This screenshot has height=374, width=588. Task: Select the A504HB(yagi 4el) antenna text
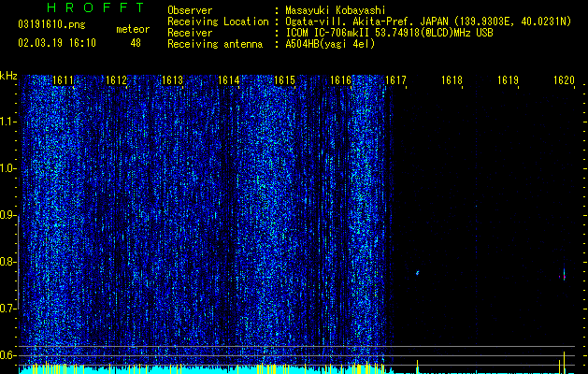click(x=330, y=44)
